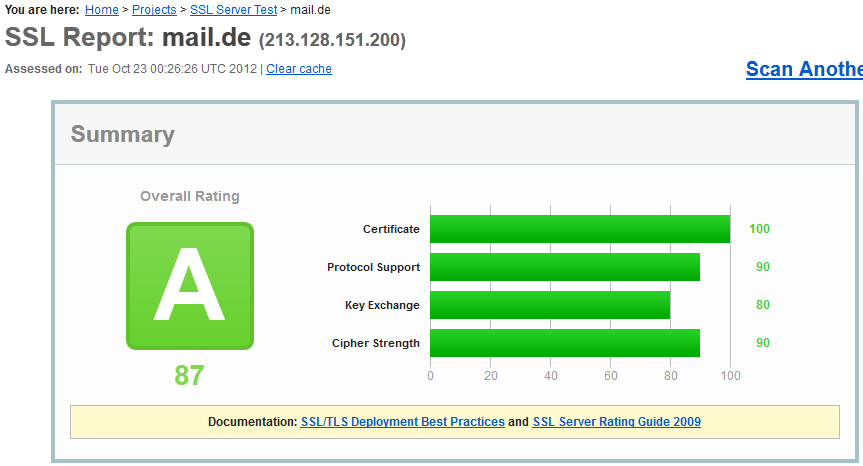Screen dimensions: 863x466
Task: Open the Projects breadcrumb link
Action: tap(154, 9)
